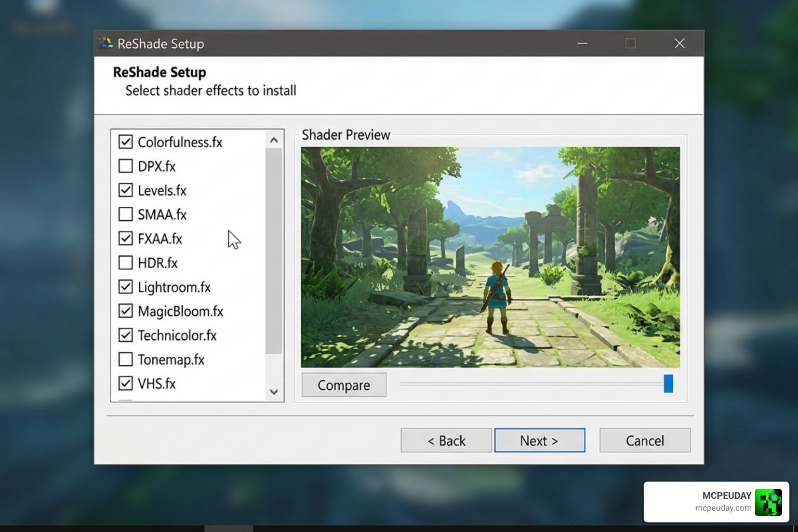Open the mcpeuday.com link
This screenshot has width=798, height=532.
723,508
